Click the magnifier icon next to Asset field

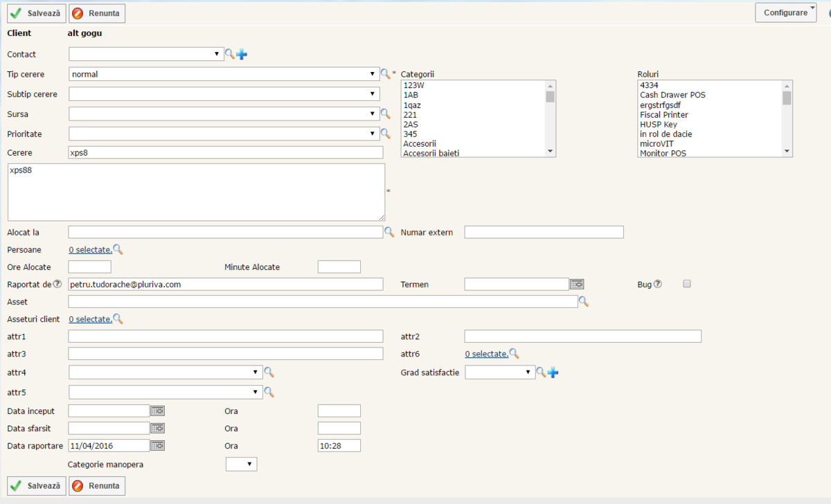coord(584,301)
